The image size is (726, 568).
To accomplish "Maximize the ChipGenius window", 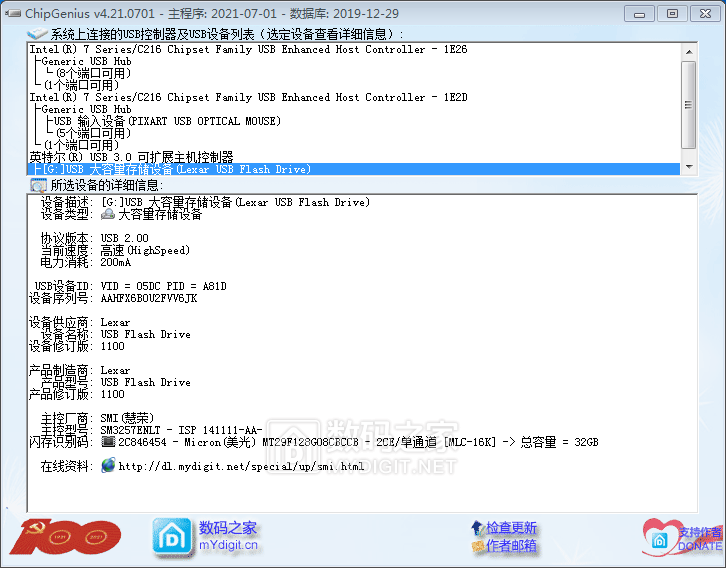I will coord(672,13).
